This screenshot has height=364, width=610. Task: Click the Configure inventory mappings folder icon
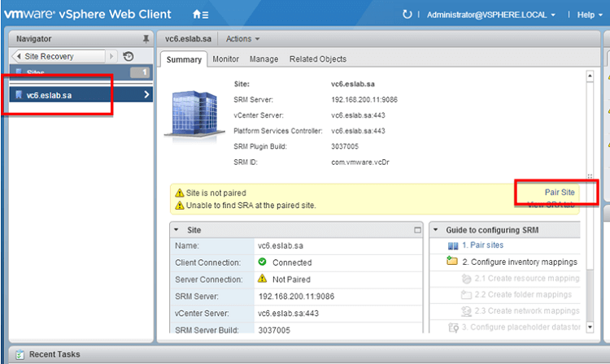(x=452, y=262)
